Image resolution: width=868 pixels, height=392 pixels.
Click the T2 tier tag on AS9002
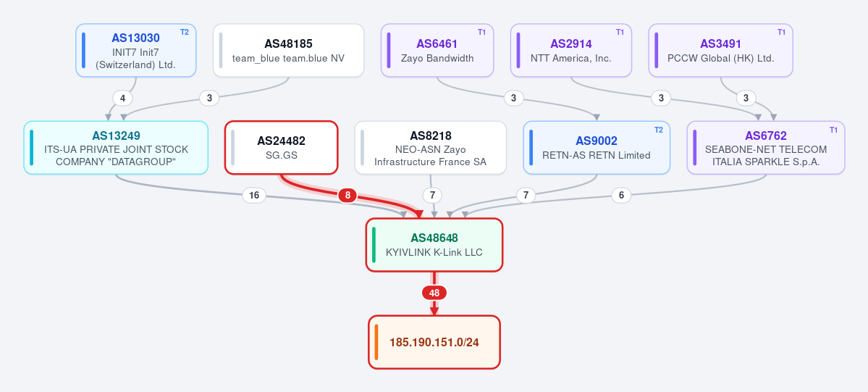click(x=659, y=130)
